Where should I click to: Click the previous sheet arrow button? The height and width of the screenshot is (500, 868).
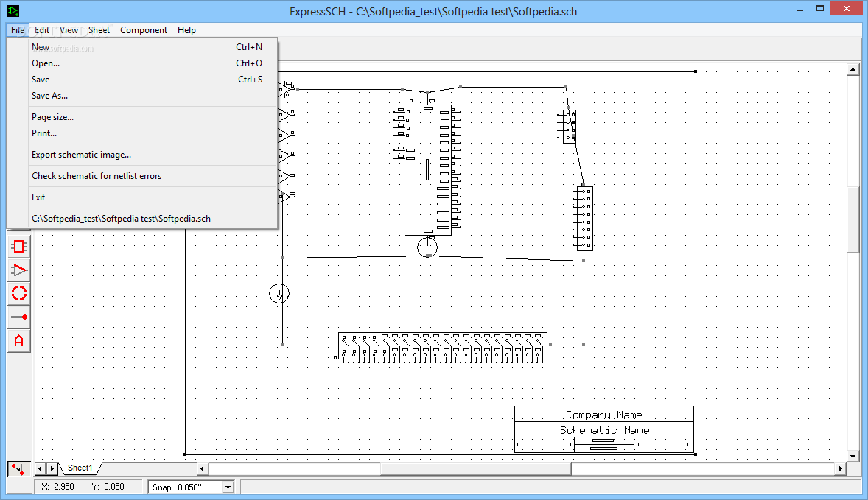(40, 469)
